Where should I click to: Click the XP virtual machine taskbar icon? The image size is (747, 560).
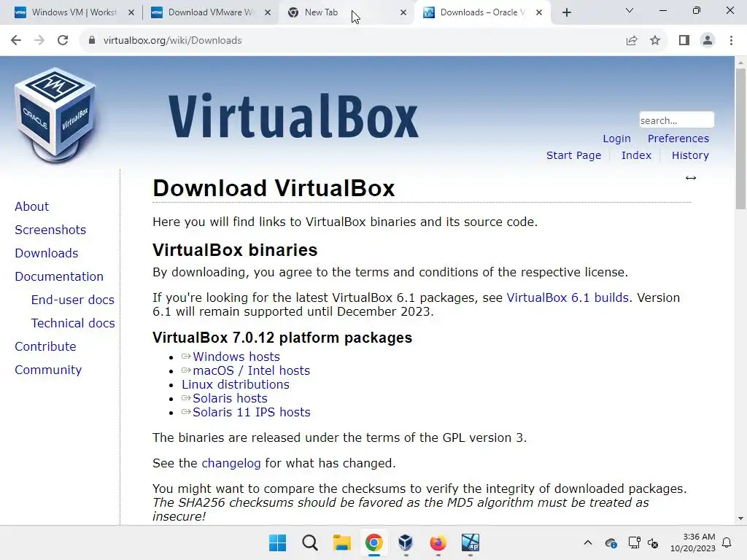pyautogui.click(x=471, y=542)
